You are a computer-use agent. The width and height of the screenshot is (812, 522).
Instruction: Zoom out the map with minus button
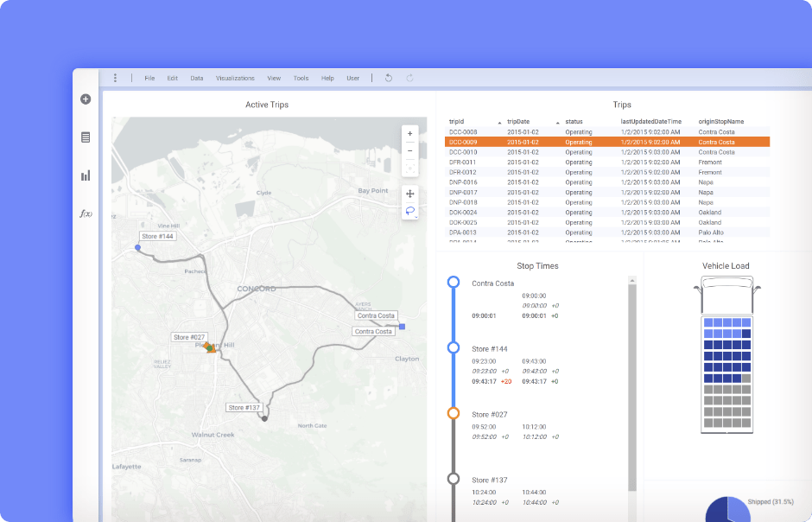410,150
